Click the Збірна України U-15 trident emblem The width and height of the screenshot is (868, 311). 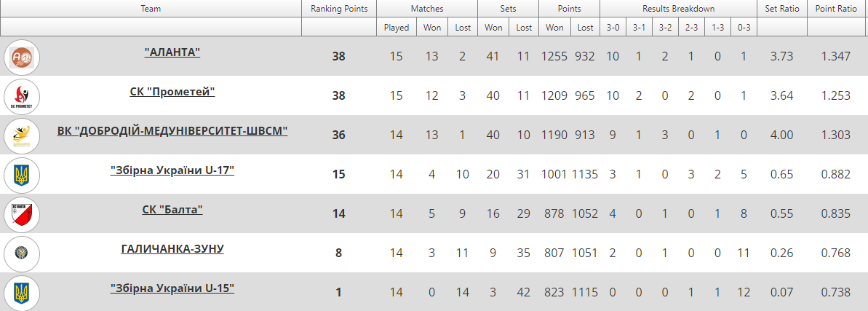22,293
